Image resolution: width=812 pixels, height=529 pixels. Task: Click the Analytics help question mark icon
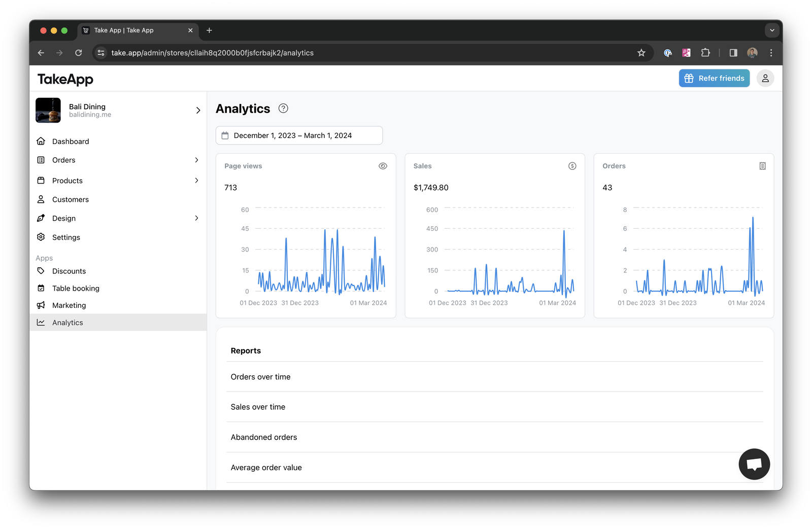pos(283,108)
